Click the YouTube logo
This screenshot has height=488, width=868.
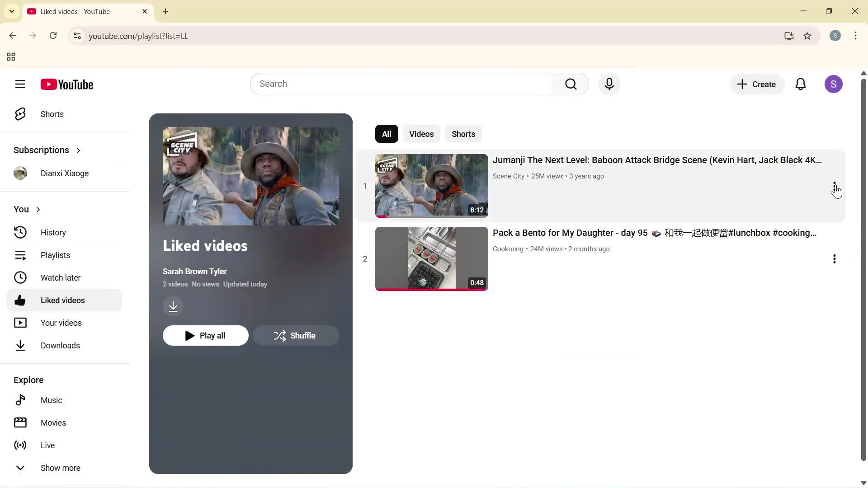click(x=67, y=84)
